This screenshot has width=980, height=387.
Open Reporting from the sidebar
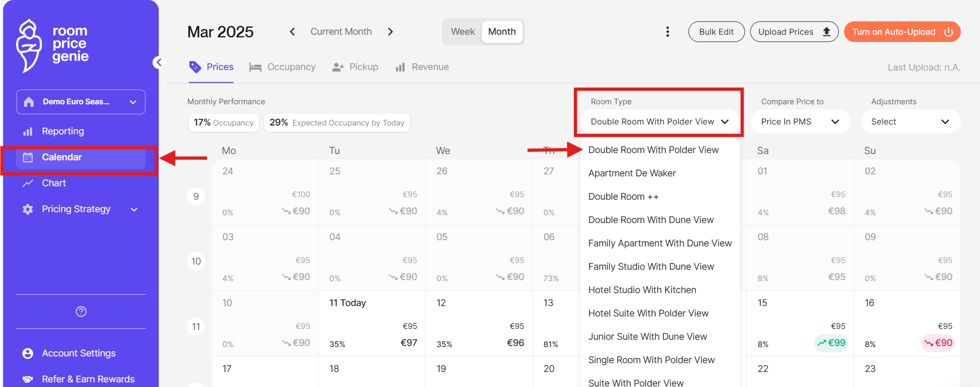click(x=63, y=131)
